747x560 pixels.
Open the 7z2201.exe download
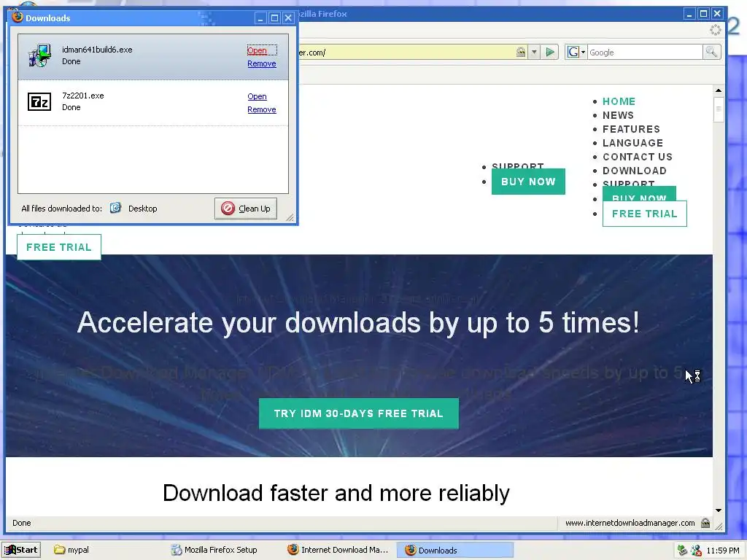point(257,96)
